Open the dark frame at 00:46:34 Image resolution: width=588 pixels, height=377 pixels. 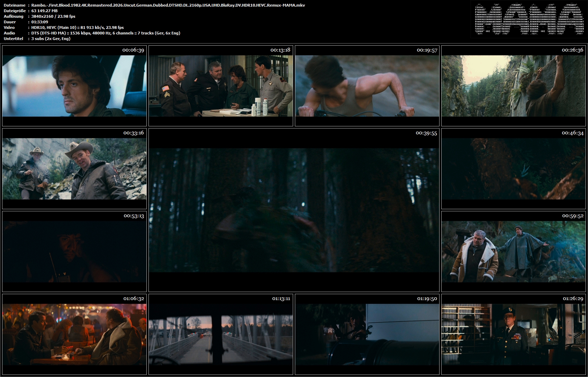pos(513,169)
